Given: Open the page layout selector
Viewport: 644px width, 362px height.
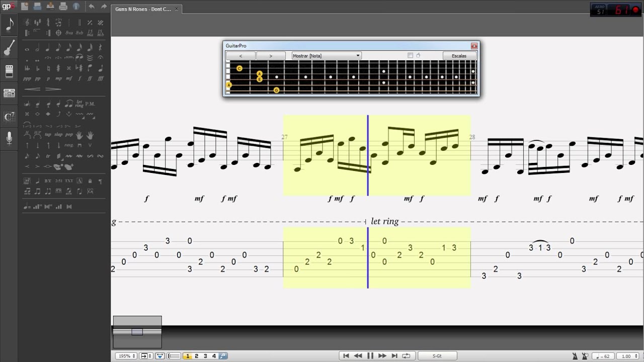Looking at the screenshot, I should click(146, 356).
